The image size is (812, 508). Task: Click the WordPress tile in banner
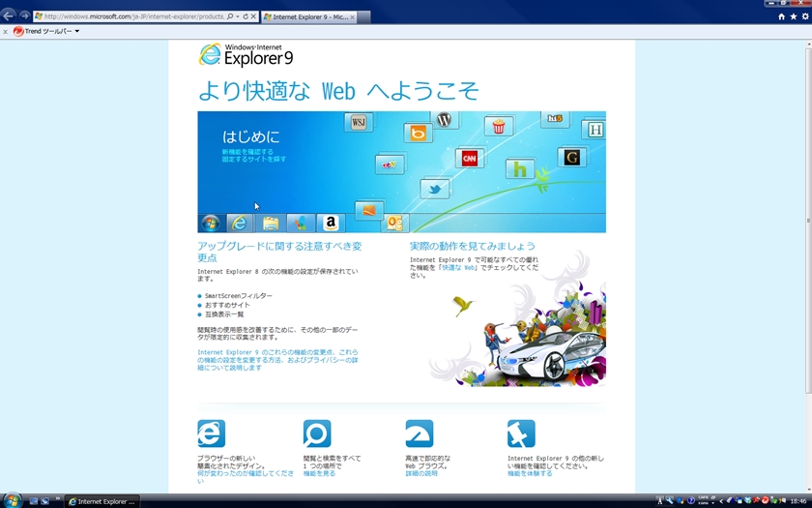point(444,121)
